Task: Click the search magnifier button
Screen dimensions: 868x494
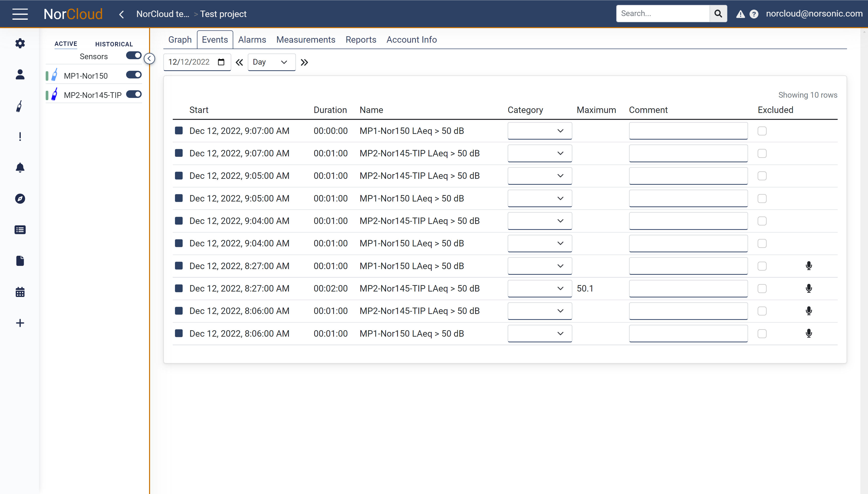Action: point(718,14)
